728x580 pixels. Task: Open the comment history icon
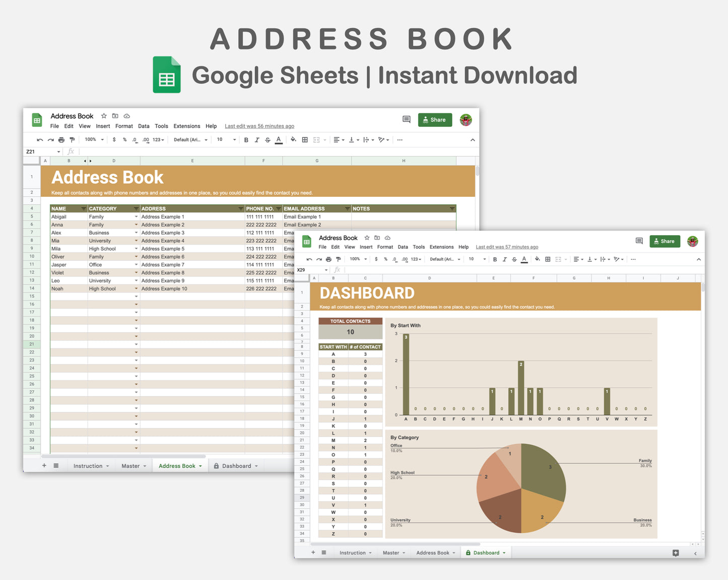(x=406, y=119)
